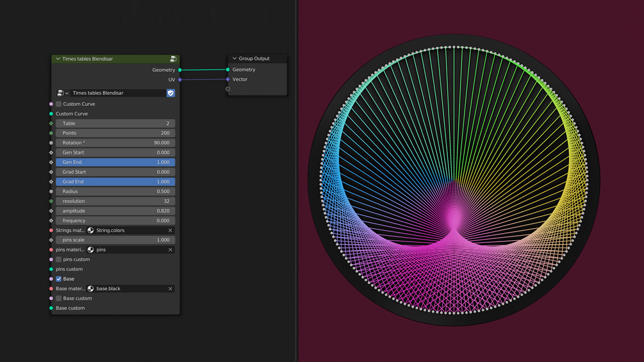The image size is (644, 362).
Task: Enable the Base custom checkbox
Action: pyautogui.click(x=59, y=299)
